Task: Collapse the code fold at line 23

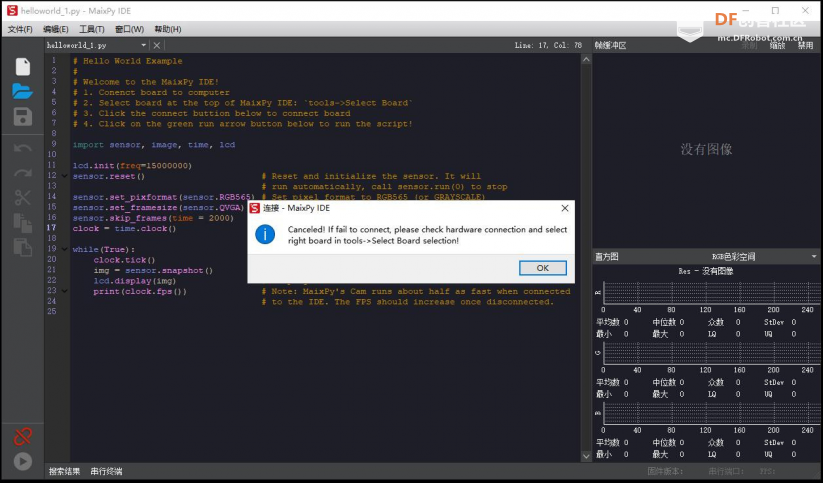Action: (65, 291)
